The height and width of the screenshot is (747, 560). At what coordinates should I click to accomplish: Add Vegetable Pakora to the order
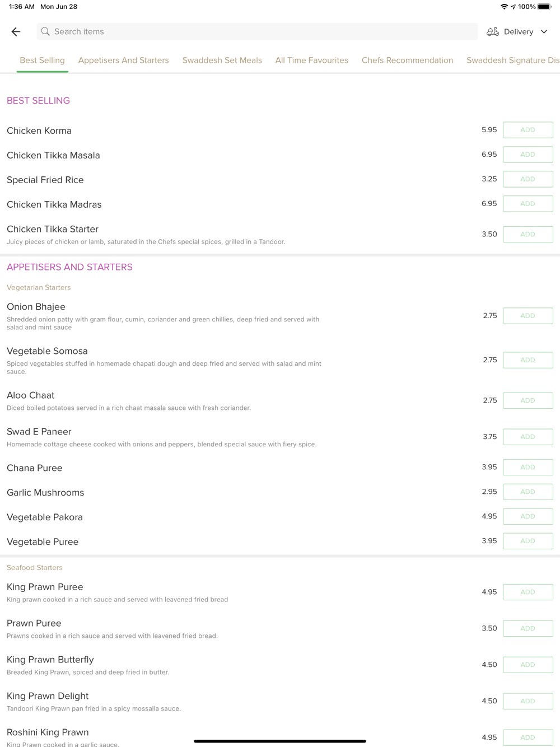tap(528, 516)
